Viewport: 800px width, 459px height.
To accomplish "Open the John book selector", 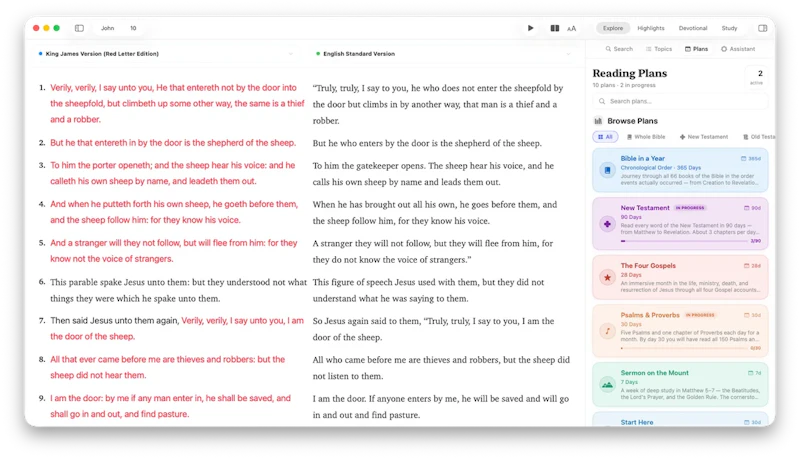I will click(x=108, y=28).
